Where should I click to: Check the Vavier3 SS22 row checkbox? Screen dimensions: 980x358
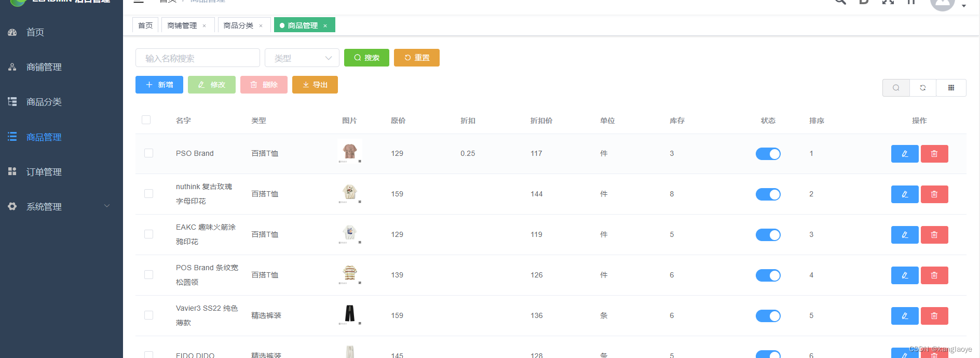click(x=149, y=315)
